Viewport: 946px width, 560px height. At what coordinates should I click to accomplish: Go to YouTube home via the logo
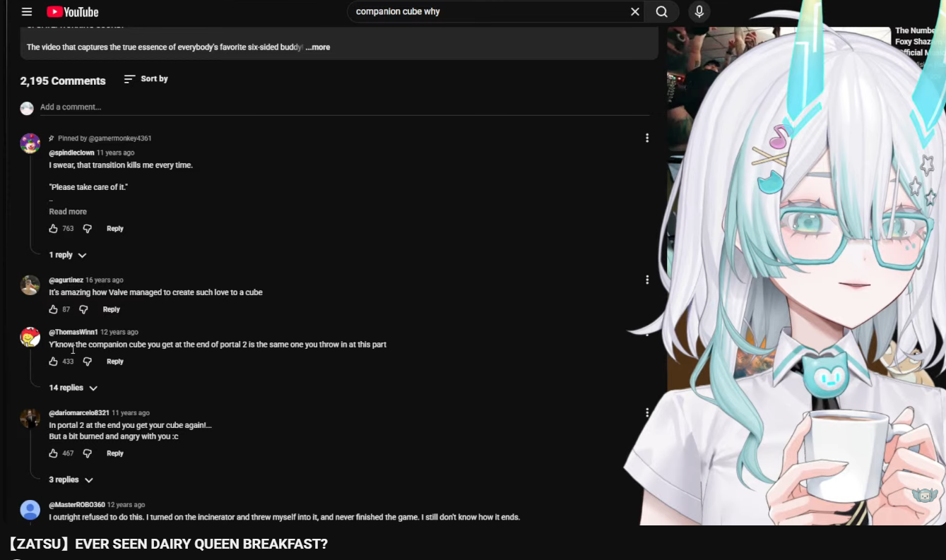(73, 11)
